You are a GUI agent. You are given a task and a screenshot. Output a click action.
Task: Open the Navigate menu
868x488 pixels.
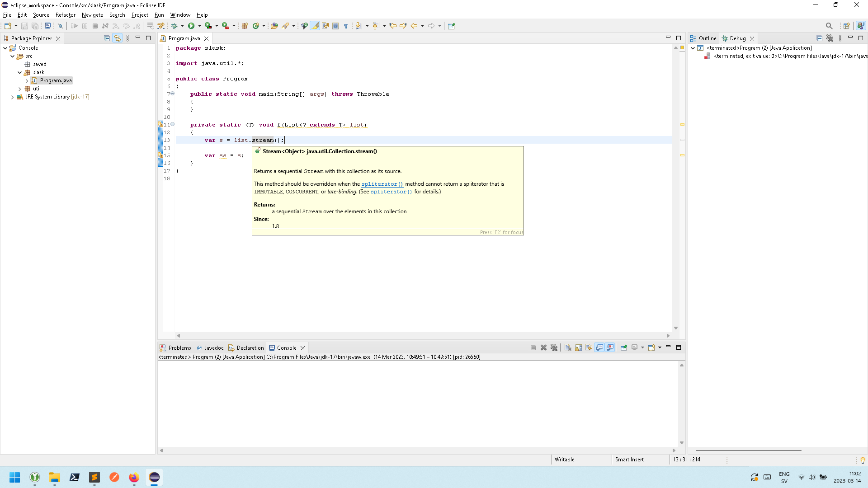point(92,15)
